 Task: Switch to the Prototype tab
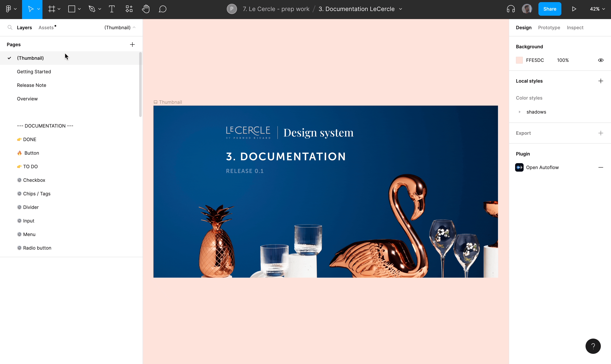click(549, 28)
